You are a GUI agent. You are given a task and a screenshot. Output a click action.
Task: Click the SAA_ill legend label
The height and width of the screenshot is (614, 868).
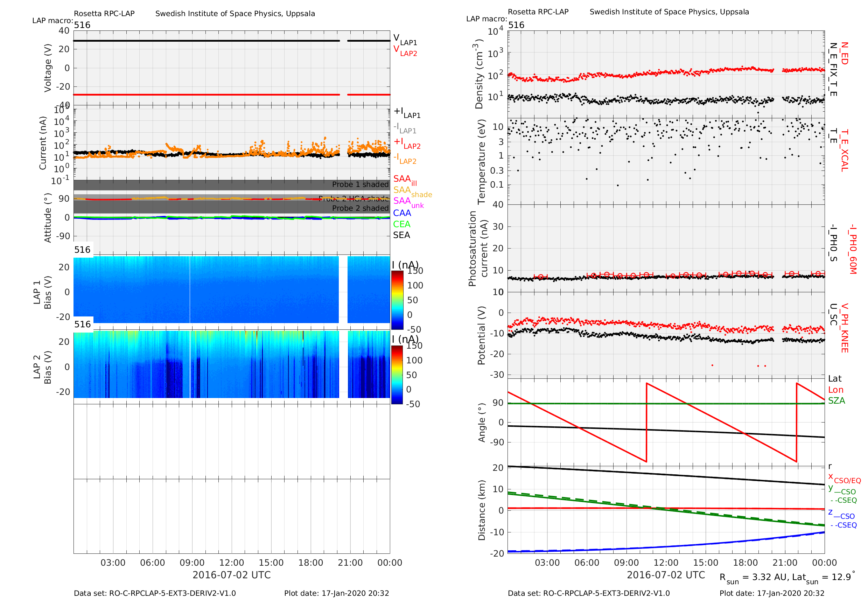(405, 180)
